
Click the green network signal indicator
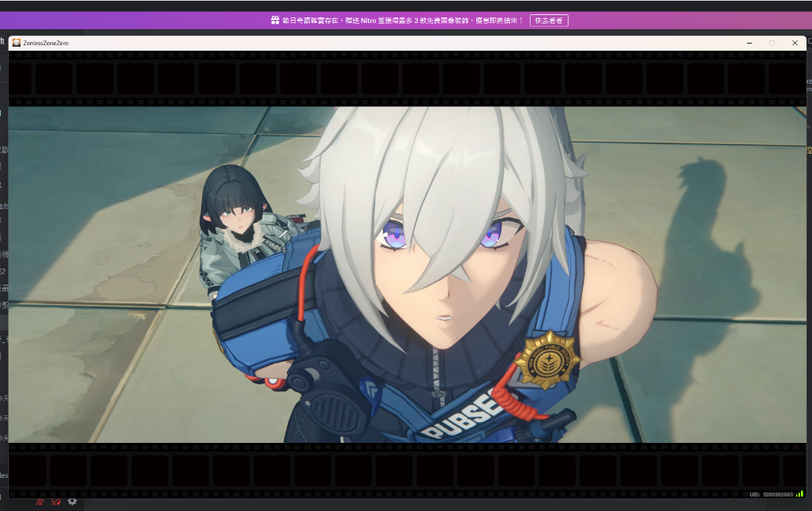(x=800, y=494)
